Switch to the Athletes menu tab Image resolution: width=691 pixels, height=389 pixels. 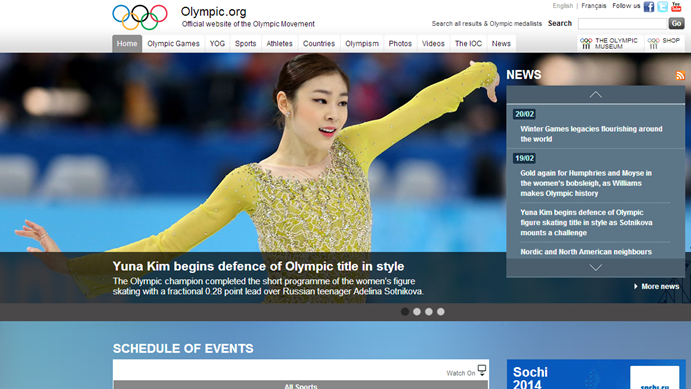click(279, 44)
